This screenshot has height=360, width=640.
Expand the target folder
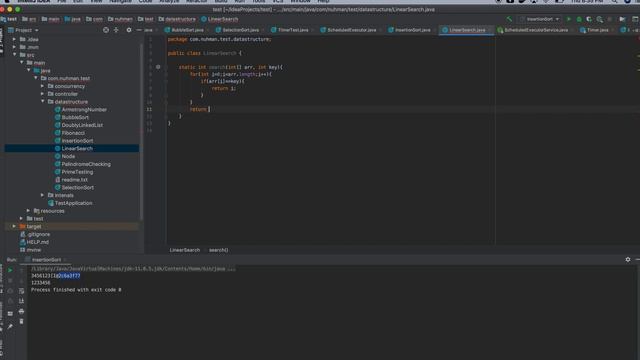14,227
